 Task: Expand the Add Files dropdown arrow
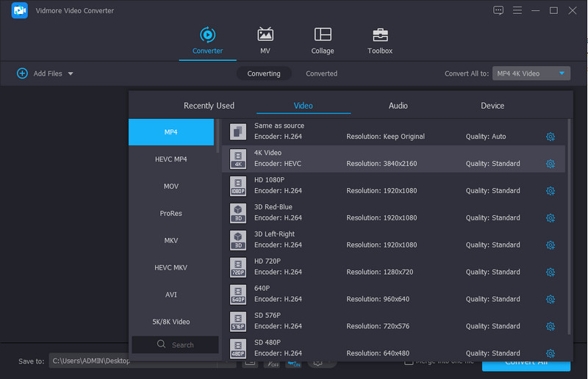71,73
